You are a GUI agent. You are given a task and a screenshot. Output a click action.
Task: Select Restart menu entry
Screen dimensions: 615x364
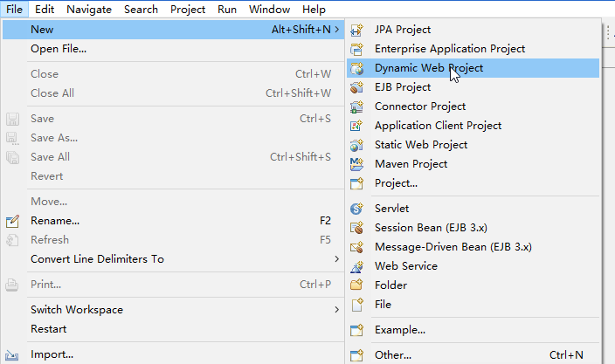173,329
